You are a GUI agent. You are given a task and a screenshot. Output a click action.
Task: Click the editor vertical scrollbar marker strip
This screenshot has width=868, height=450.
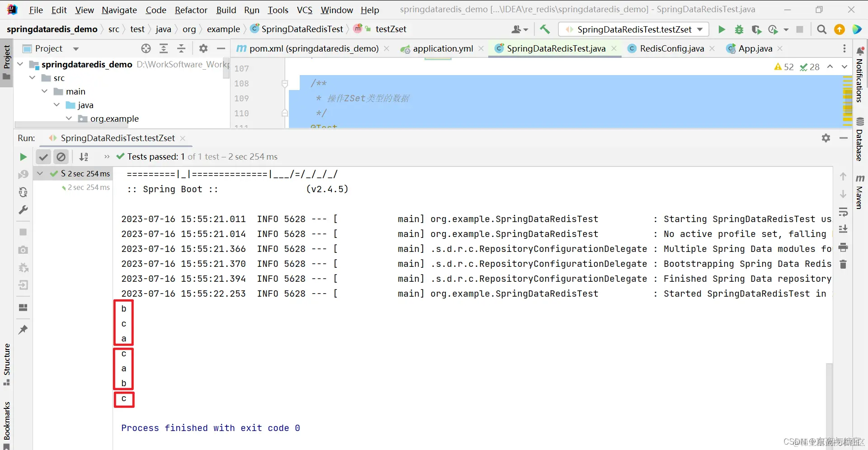[848, 100]
